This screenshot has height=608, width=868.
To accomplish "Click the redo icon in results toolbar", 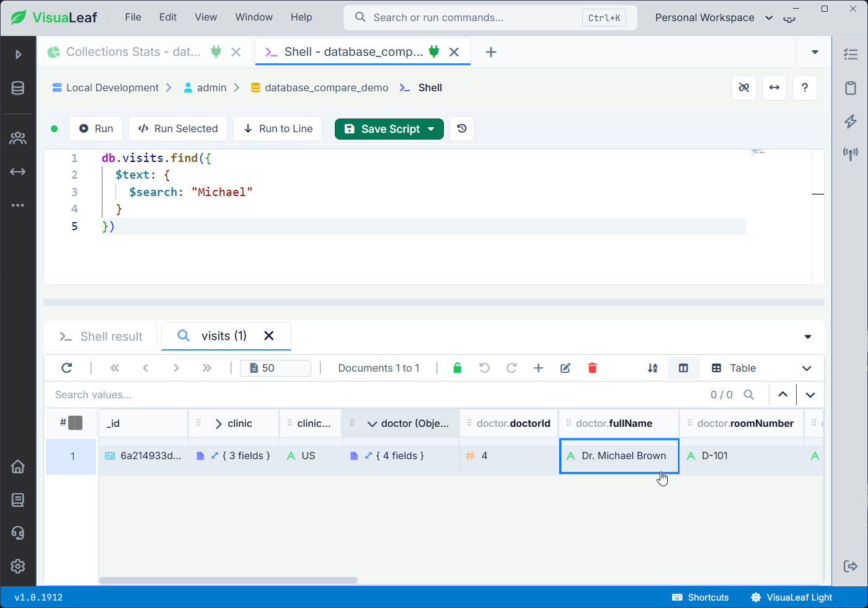I will 511,368.
